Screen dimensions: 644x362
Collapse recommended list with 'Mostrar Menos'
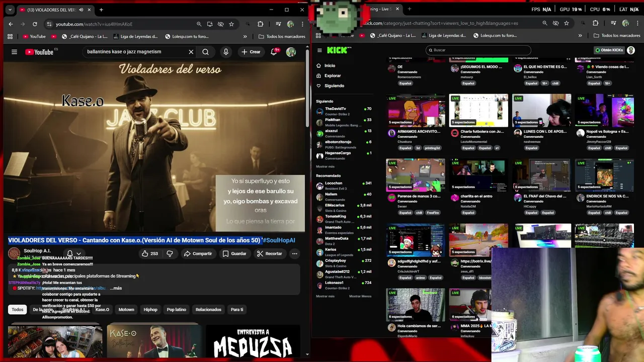pos(360,296)
